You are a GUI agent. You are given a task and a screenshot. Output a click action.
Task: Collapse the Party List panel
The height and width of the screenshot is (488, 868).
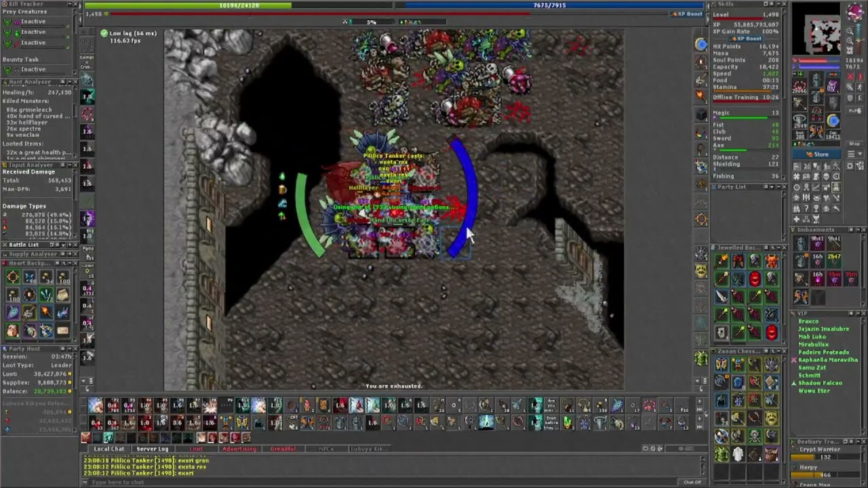tap(778, 186)
